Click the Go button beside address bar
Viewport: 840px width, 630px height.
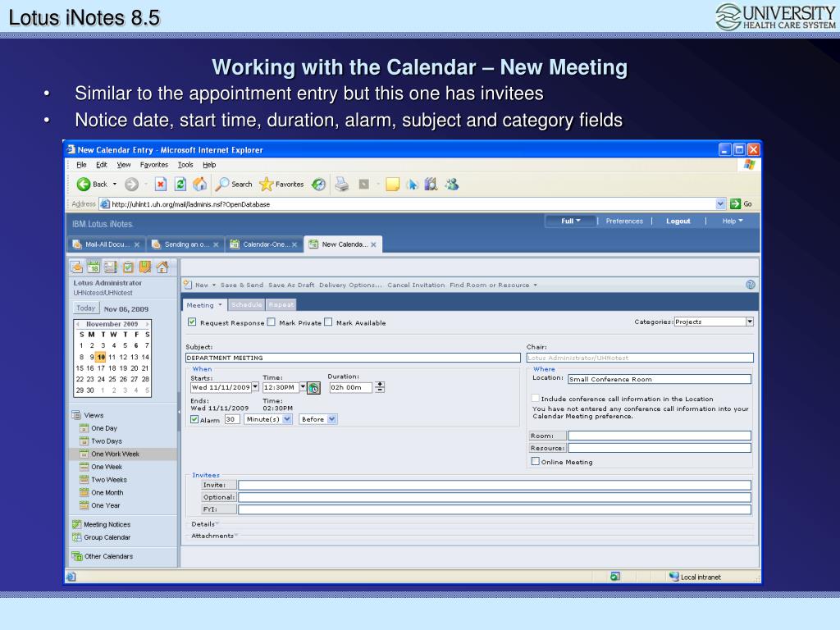tap(742, 204)
